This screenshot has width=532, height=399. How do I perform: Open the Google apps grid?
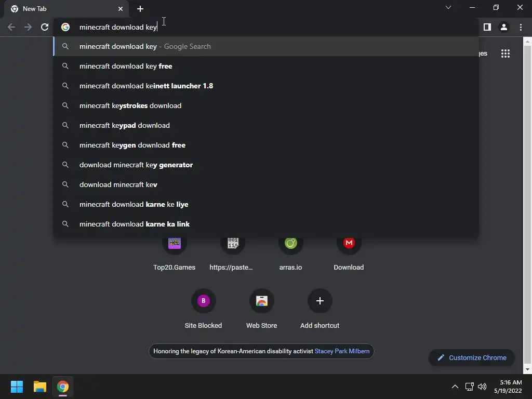click(506, 54)
